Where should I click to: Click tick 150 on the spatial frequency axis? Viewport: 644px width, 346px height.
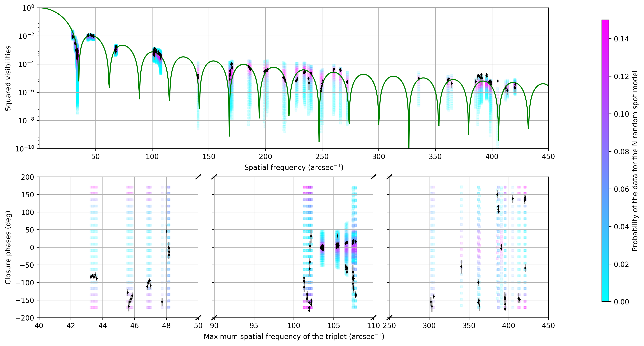209,157
